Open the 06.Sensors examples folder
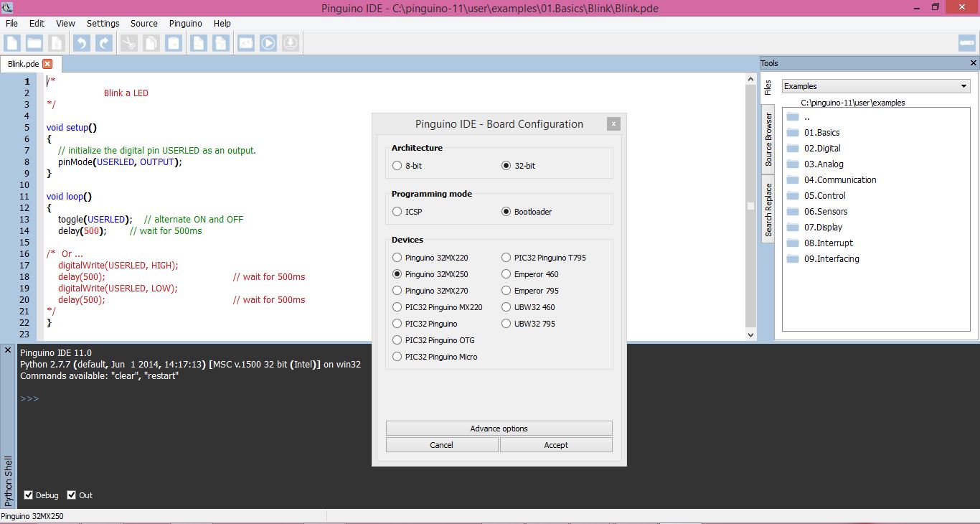980x524 pixels. pyautogui.click(x=817, y=212)
